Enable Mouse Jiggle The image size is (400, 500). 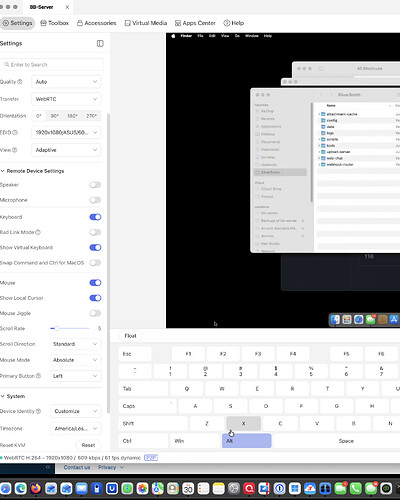95,313
